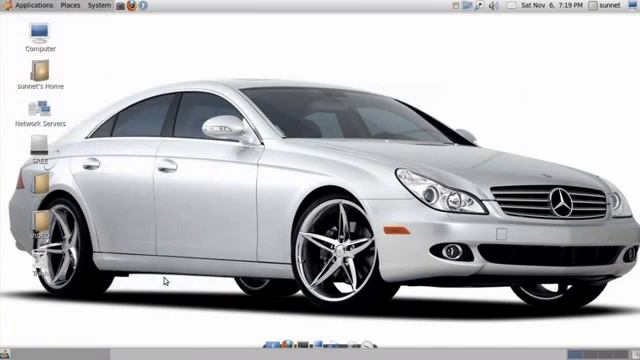Open the sunnet user menu
The width and height of the screenshot is (640, 360).
click(x=604, y=5)
